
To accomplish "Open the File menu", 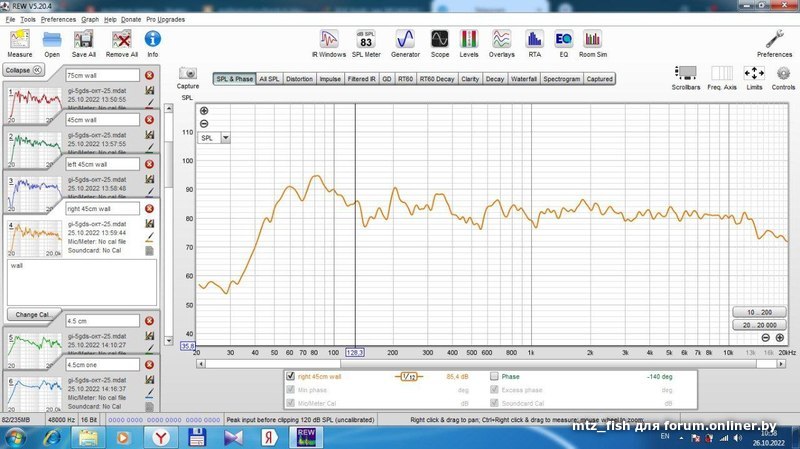I will tap(10, 19).
